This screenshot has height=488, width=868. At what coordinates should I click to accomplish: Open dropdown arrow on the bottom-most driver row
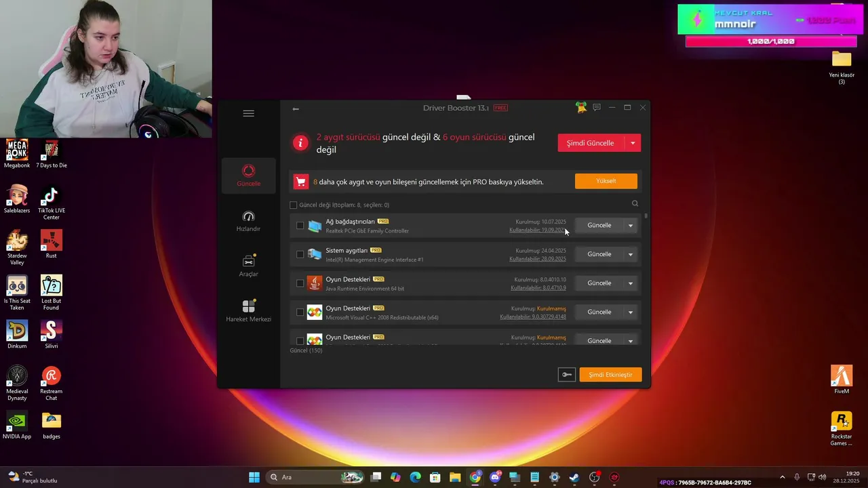631,341
